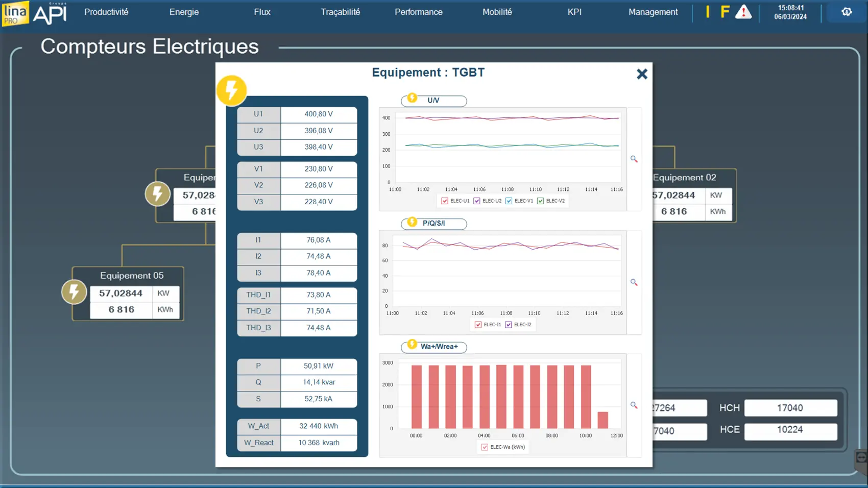This screenshot has height=488, width=868.
Task: Click the side panel tab at right edge
Action: (x=861, y=458)
